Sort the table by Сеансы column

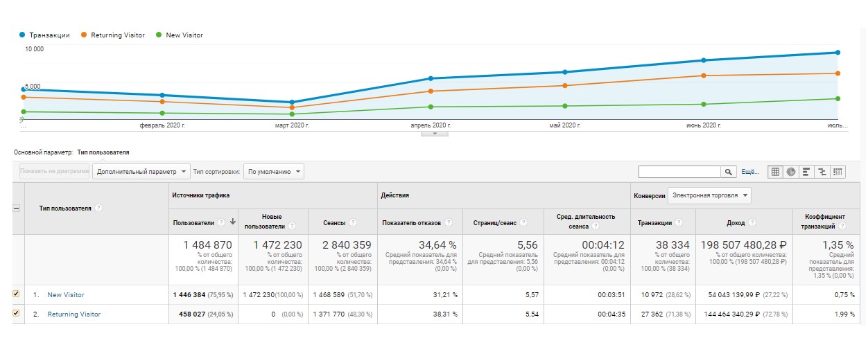(335, 222)
